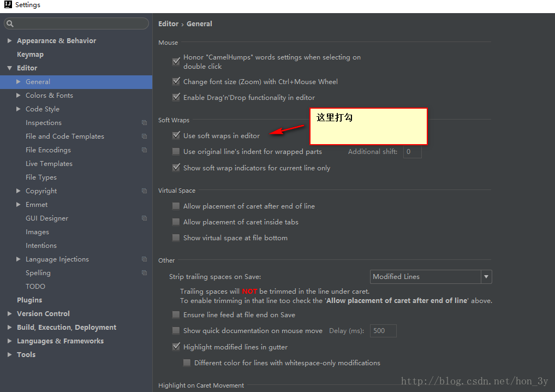Image resolution: width=555 pixels, height=392 pixels.
Task: Expand the General subnode arrow
Action: (x=19, y=82)
